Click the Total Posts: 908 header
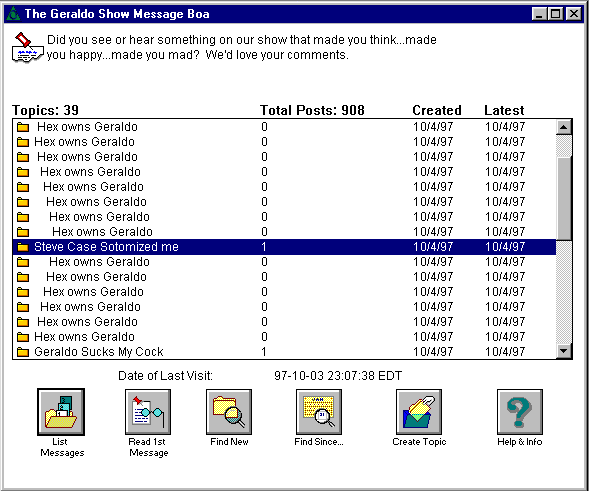This screenshot has width=589, height=491. tap(312, 110)
